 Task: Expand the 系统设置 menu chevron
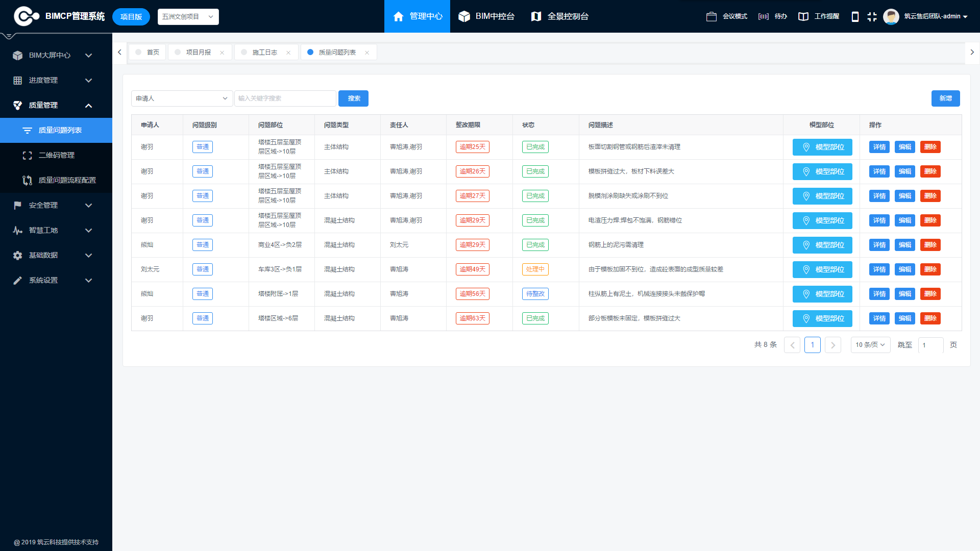[x=88, y=280]
